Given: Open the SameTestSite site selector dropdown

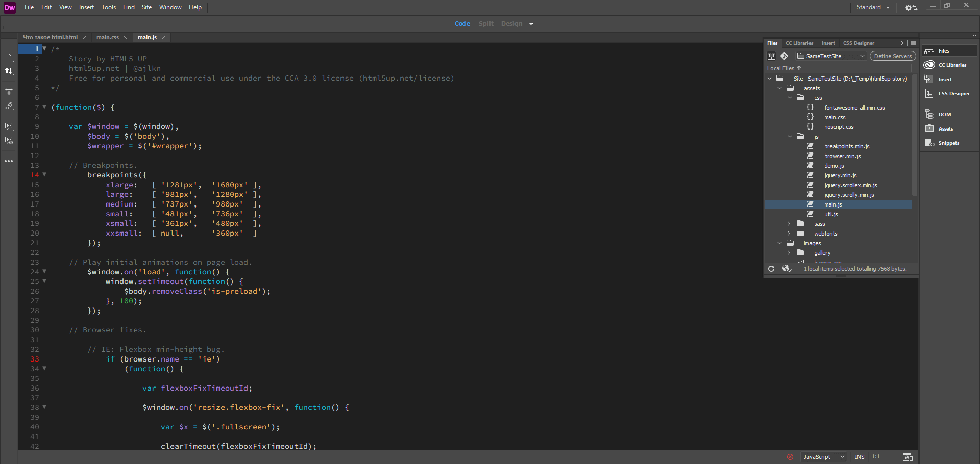Looking at the screenshot, I should (x=831, y=56).
